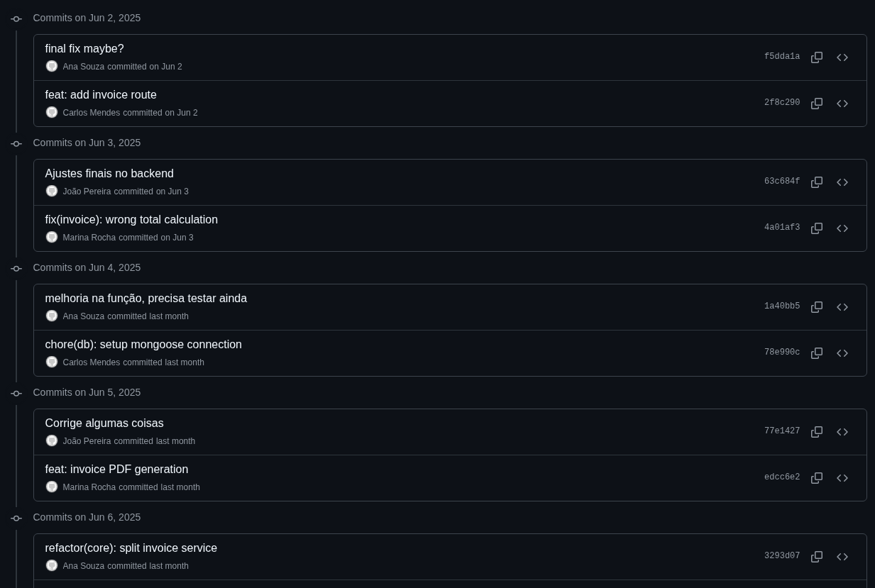Browse repository at commit 3293d07
The width and height of the screenshot is (875, 588).
[x=842, y=557]
